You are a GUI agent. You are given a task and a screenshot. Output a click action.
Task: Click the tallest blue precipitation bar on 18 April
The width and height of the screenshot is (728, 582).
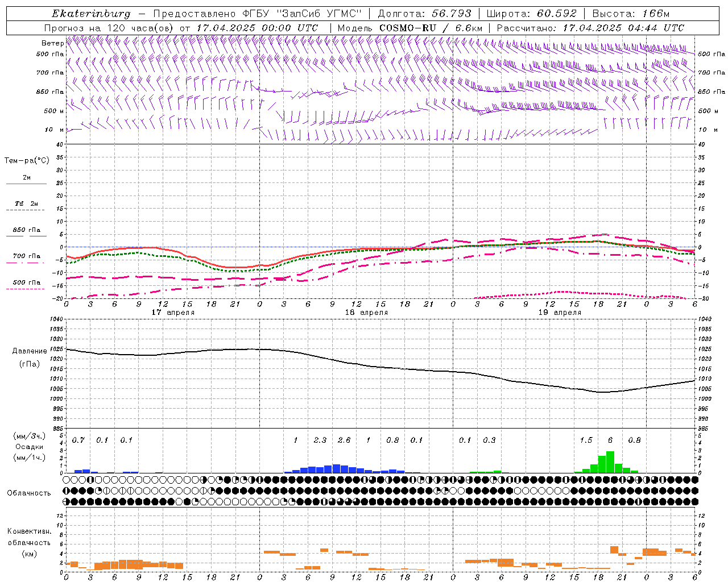pos(336,469)
